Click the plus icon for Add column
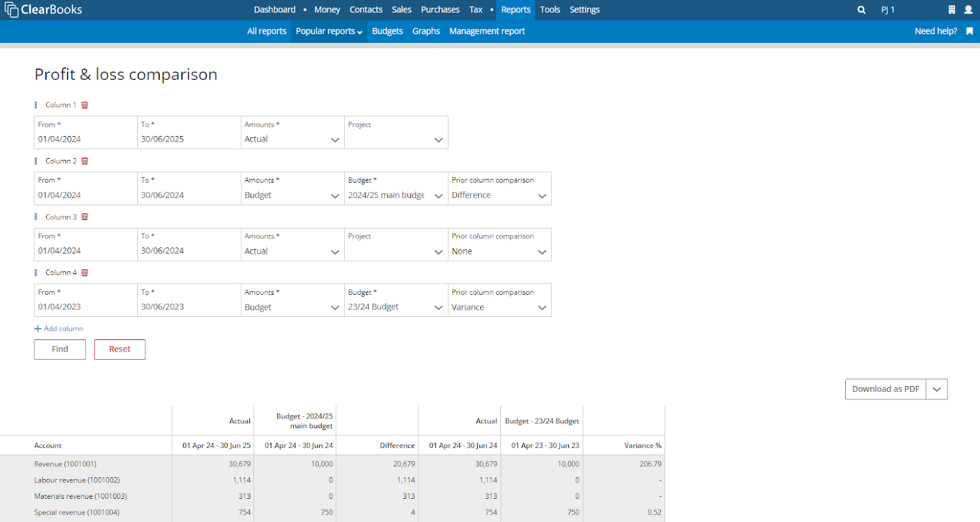This screenshot has width=980, height=522. click(38, 329)
